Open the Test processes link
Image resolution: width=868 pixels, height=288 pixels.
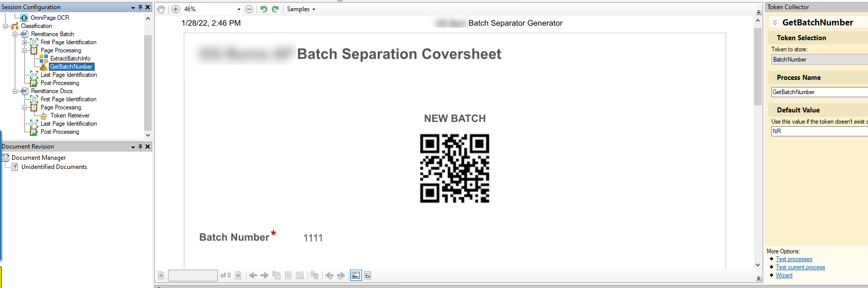[x=794, y=259]
